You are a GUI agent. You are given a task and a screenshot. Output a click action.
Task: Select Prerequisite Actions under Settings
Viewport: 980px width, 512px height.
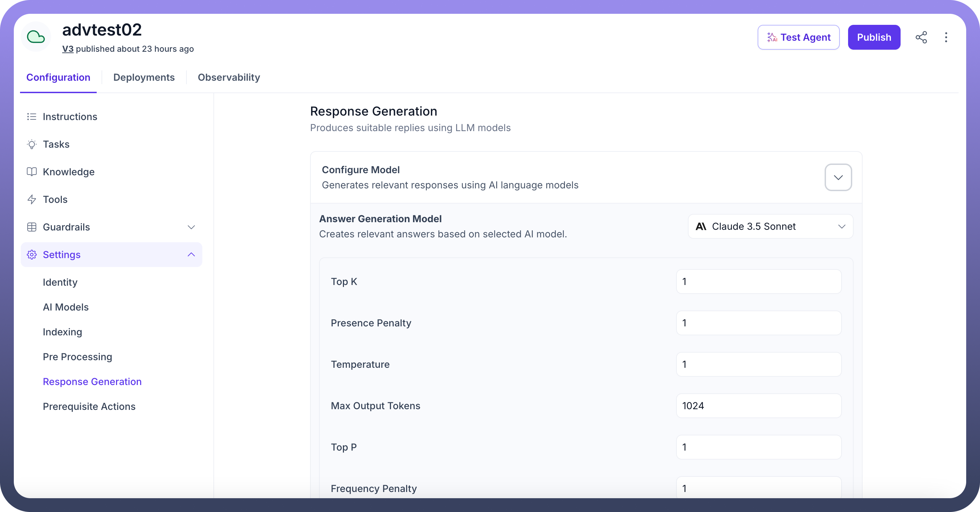point(89,407)
